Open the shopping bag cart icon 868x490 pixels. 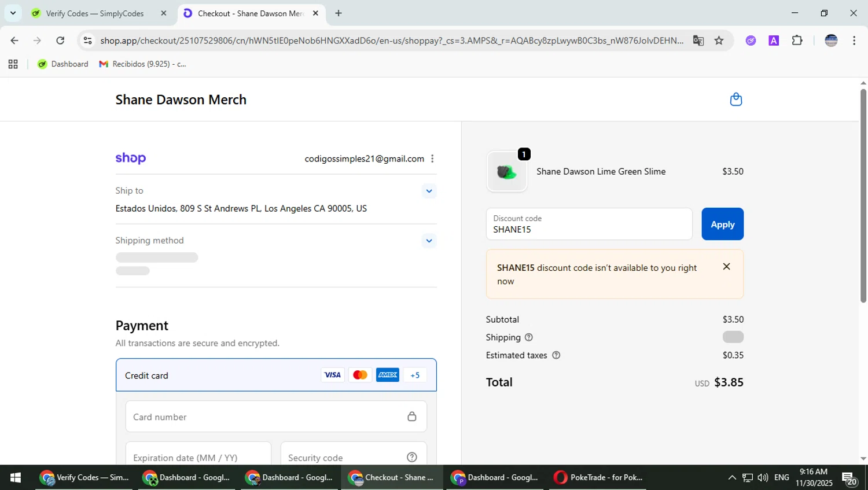[x=735, y=100]
